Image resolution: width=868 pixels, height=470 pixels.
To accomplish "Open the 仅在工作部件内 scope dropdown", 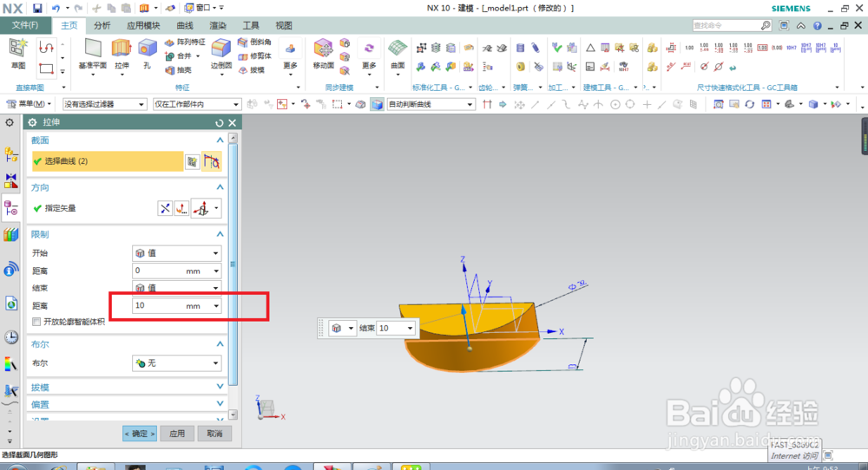I will (x=196, y=105).
